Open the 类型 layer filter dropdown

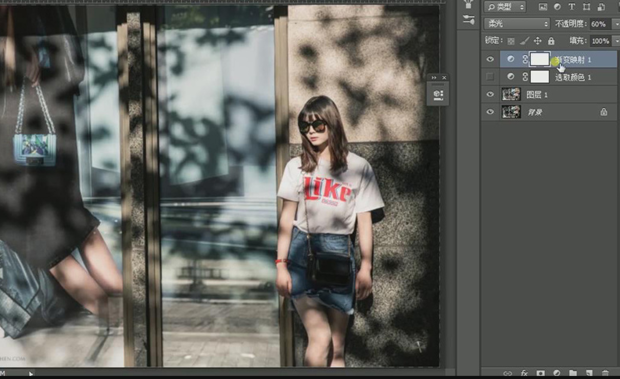505,7
